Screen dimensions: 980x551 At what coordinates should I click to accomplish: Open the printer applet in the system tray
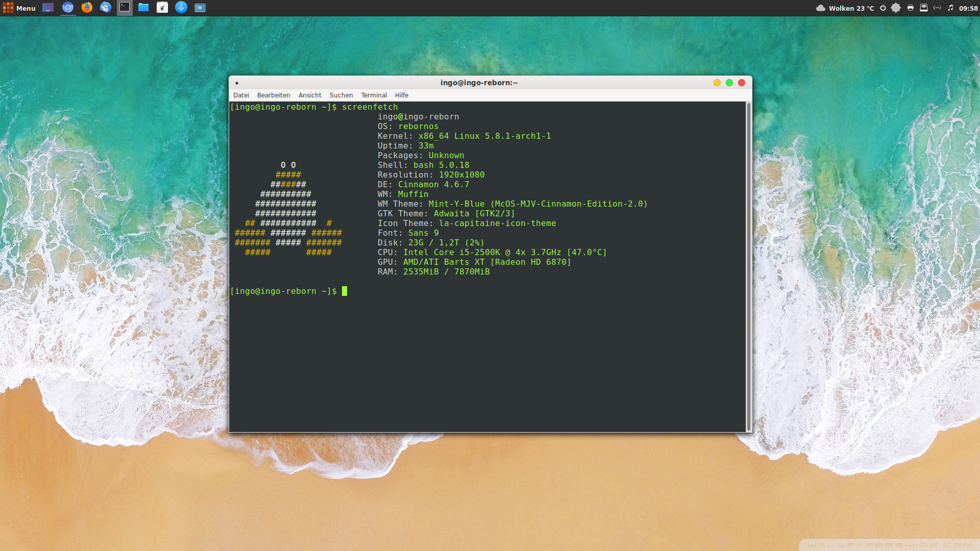pyautogui.click(x=911, y=8)
